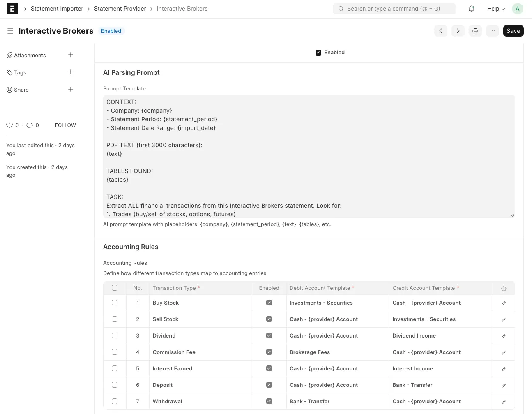The image size is (532, 414).
Task: Select all rows in Accounting Rules
Action: (x=115, y=288)
